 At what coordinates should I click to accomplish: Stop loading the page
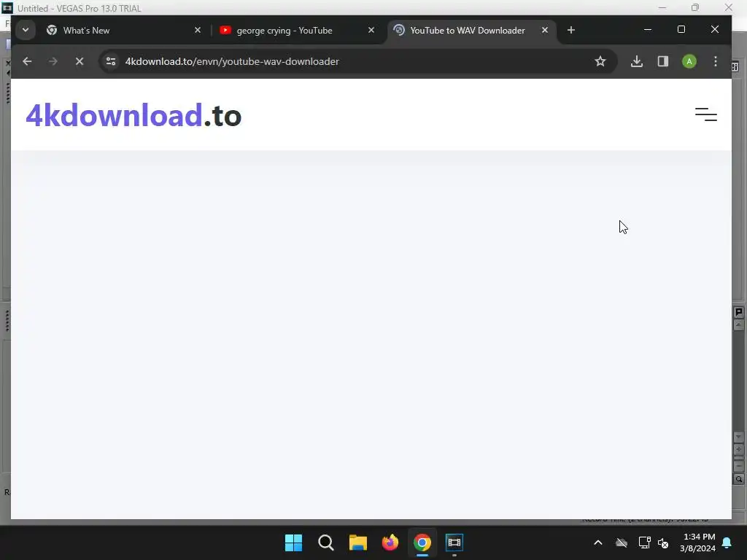tap(80, 61)
